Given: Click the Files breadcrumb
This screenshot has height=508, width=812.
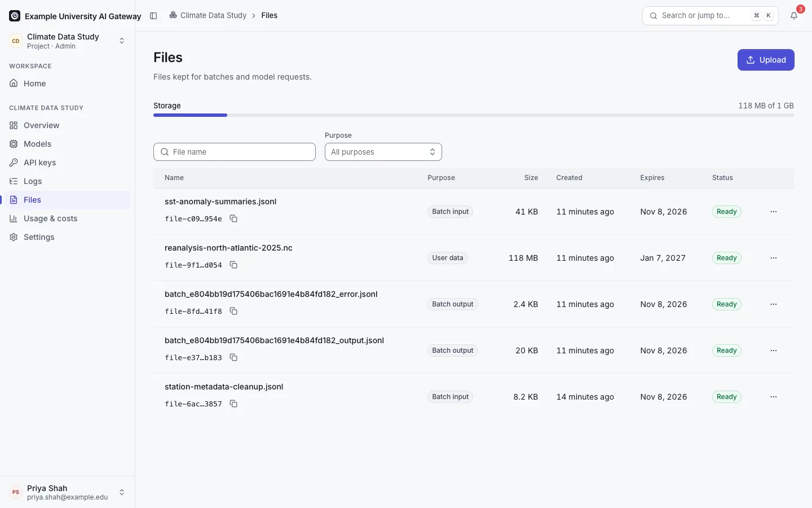Looking at the screenshot, I should [270, 15].
